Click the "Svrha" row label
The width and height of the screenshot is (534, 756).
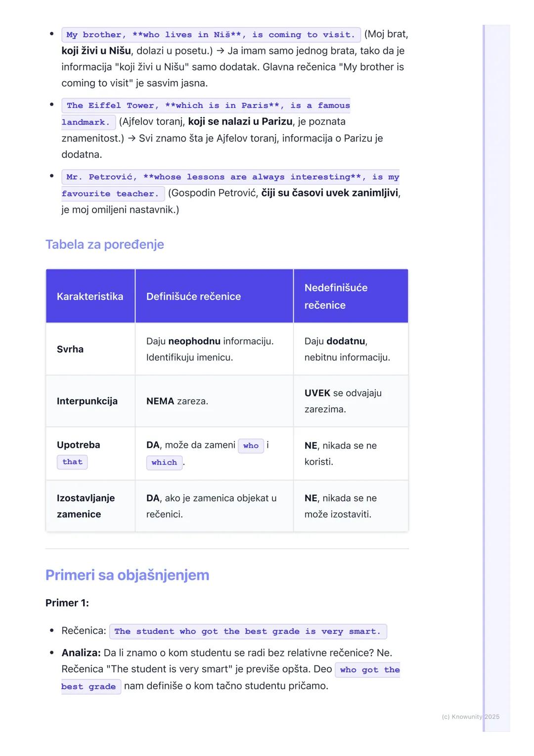pos(70,349)
